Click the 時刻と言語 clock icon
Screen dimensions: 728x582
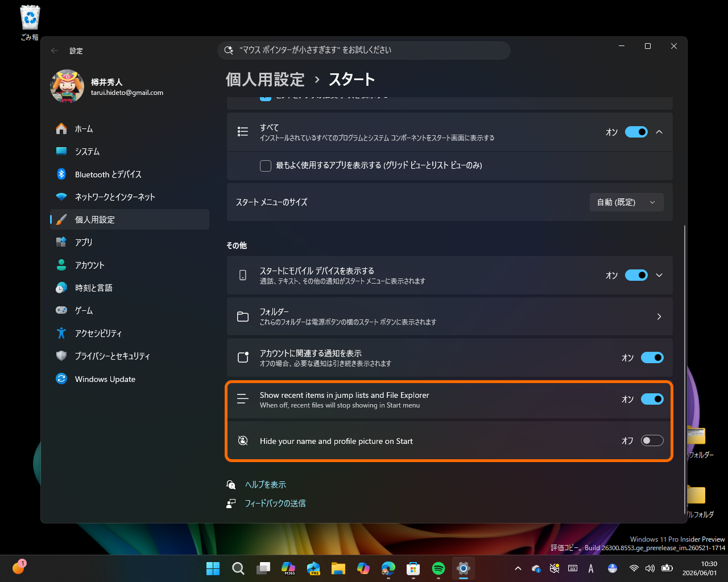tap(61, 288)
